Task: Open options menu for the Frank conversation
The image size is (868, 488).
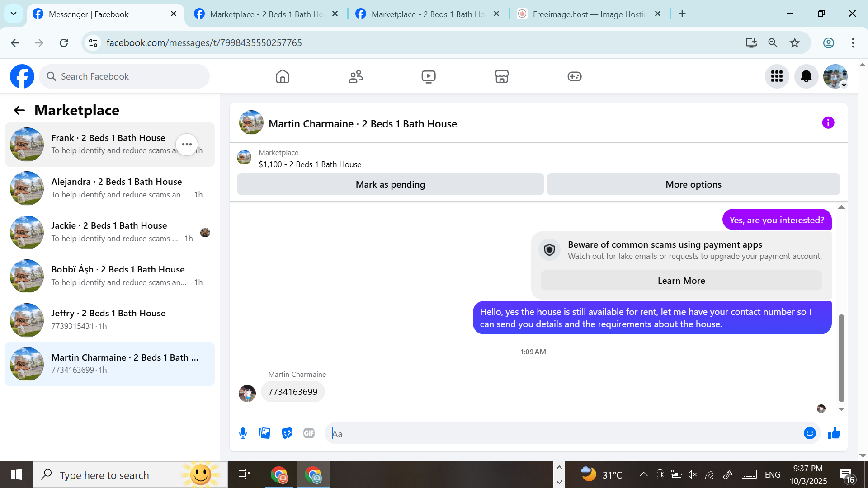Action: click(x=187, y=145)
